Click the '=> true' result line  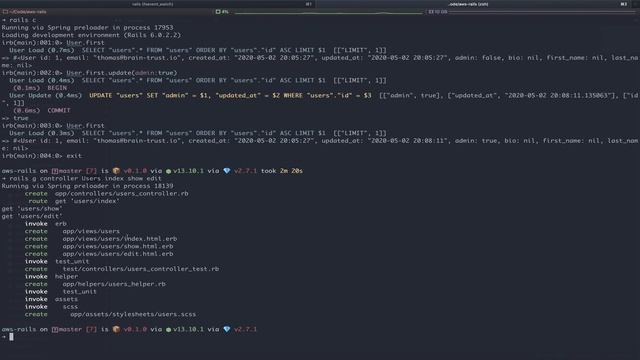pos(15,118)
